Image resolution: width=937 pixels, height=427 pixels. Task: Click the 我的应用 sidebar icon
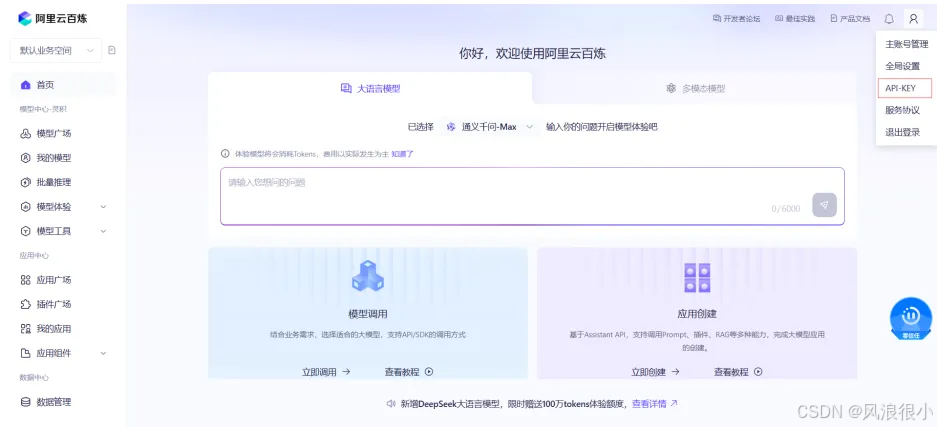point(26,329)
